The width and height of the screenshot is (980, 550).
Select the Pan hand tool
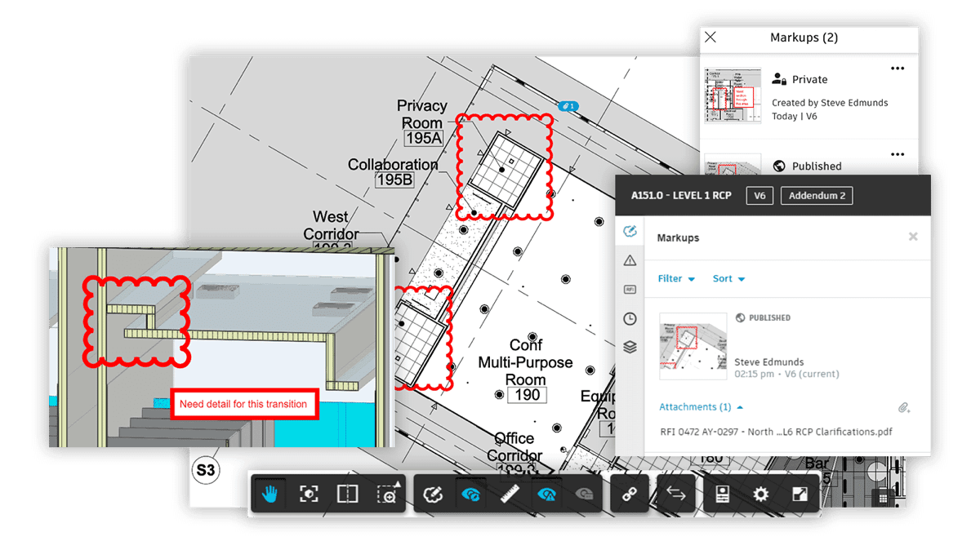[269, 495]
